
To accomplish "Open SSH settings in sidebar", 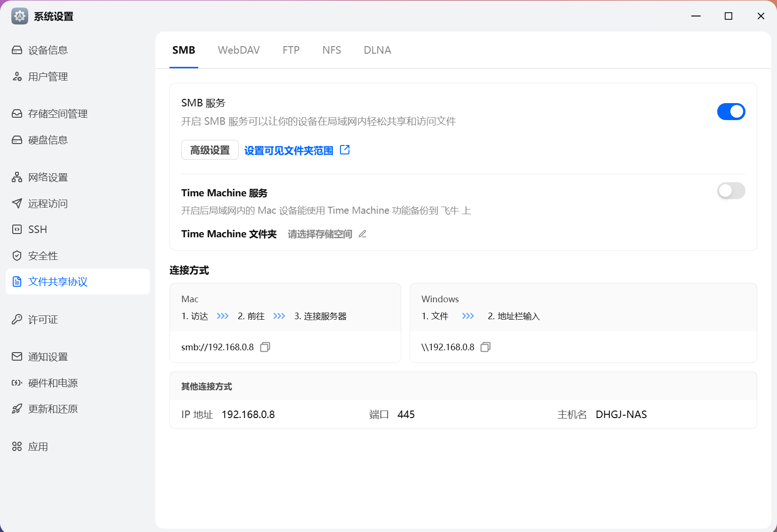I will click(x=38, y=229).
